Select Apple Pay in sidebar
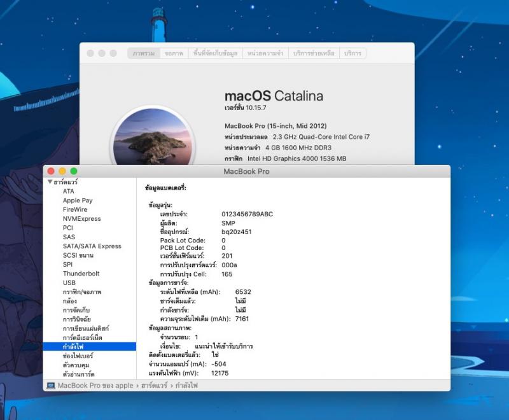Viewport: 509px width, 420px height. coord(78,200)
